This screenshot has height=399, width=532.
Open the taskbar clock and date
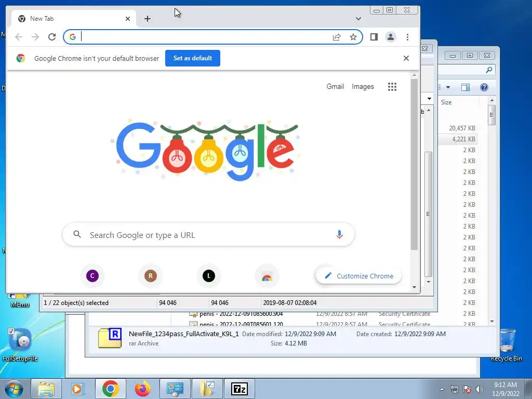pos(506,389)
